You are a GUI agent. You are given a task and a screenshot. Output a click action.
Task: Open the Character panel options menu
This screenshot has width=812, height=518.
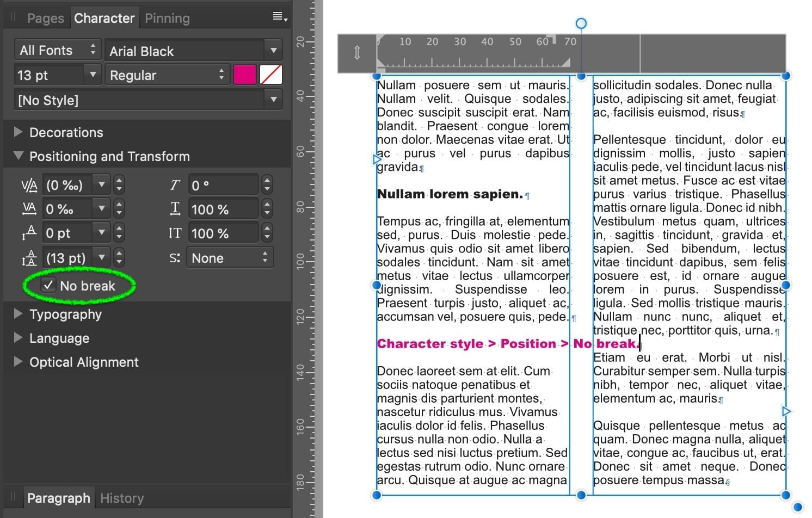click(278, 17)
